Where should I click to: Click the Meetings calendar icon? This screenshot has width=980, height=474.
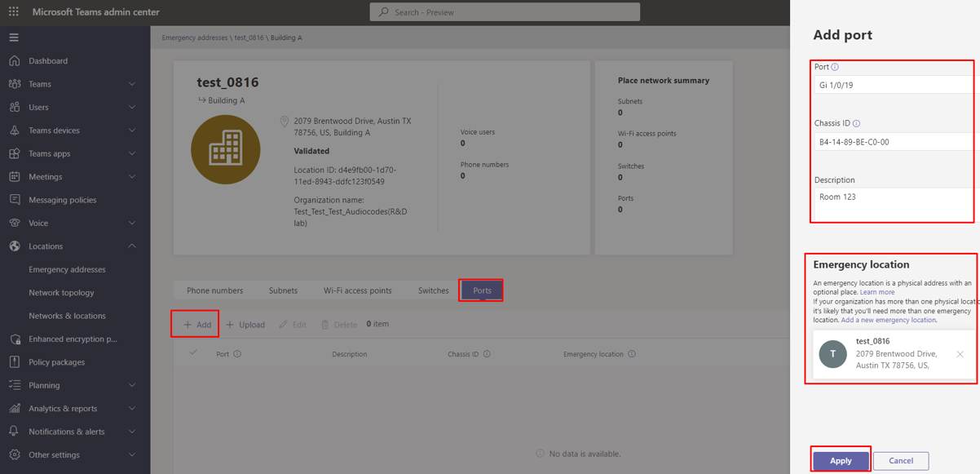tap(15, 176)
